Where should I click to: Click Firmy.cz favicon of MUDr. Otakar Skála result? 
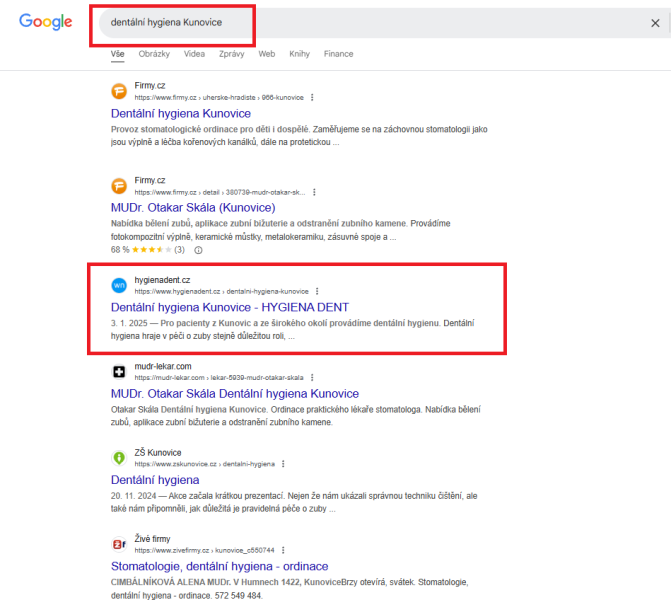pos(119,186)
